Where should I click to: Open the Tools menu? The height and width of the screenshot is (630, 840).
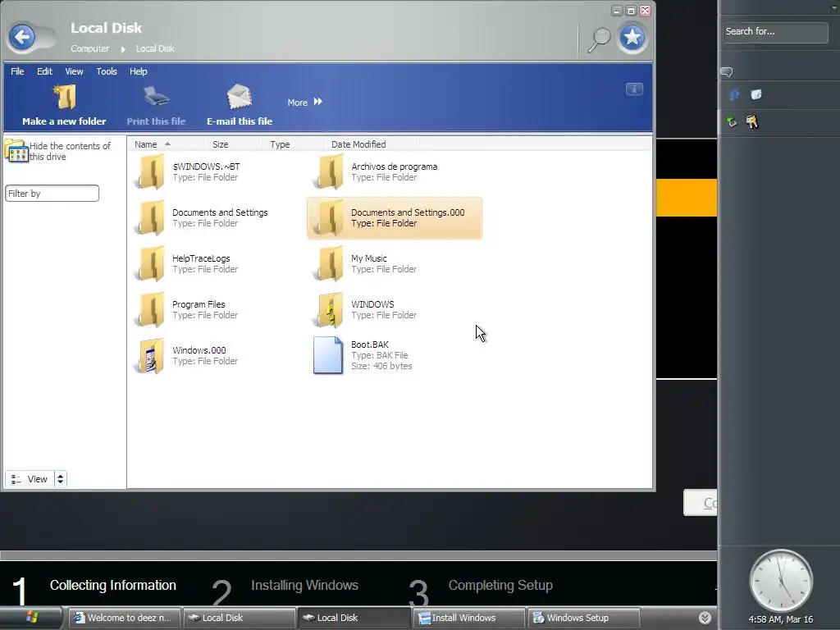pyautogui.click(x=107, y=71)
